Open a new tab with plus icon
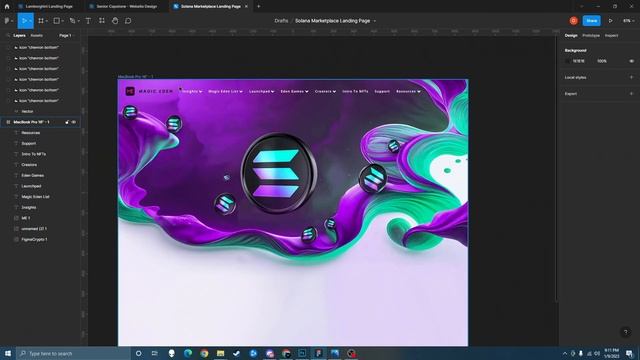The image size is (640, 360). pyautogui.click(x=258, y=7)
